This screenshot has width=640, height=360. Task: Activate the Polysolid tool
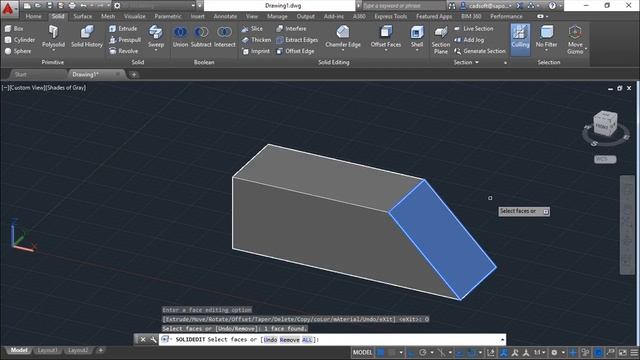[x=53, y=37]
